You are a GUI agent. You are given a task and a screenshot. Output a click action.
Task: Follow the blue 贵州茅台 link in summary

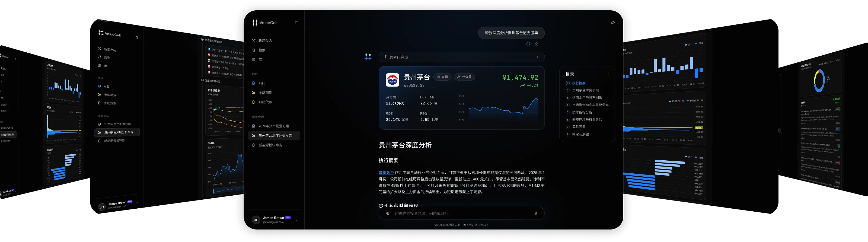click(x=386, y=173)
